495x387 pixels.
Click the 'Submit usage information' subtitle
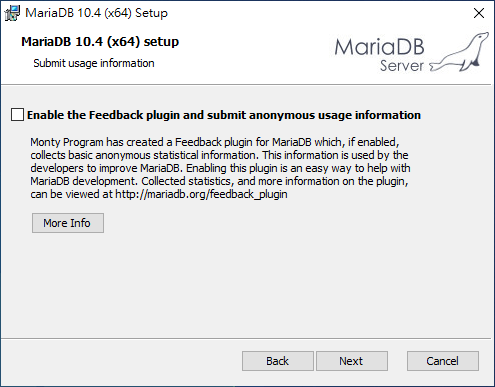click(94, 63)
